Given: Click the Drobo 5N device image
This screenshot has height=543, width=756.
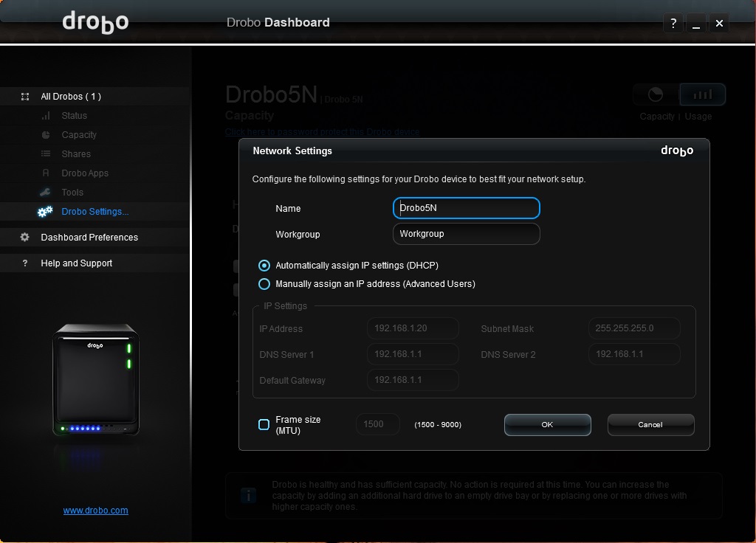Looking at the screenshot, I should click(96, 380).
